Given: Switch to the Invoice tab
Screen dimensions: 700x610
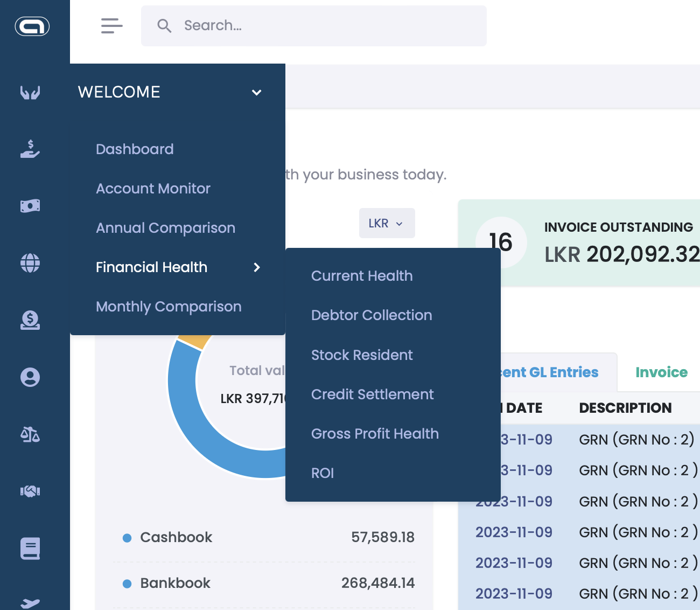Looking at the screenshot, I should click(x=661, y=372).
